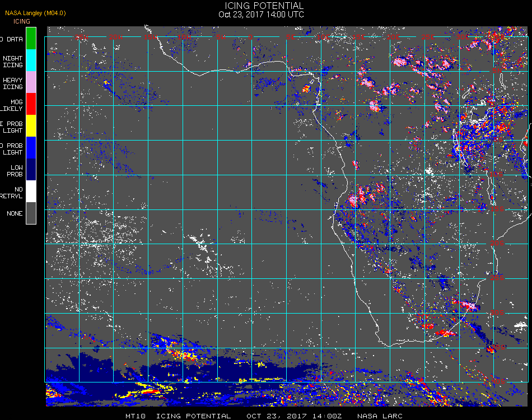Click the '40S' latitude label
Image resolution: width=532 pixels, height=420 pixels.
498,382
